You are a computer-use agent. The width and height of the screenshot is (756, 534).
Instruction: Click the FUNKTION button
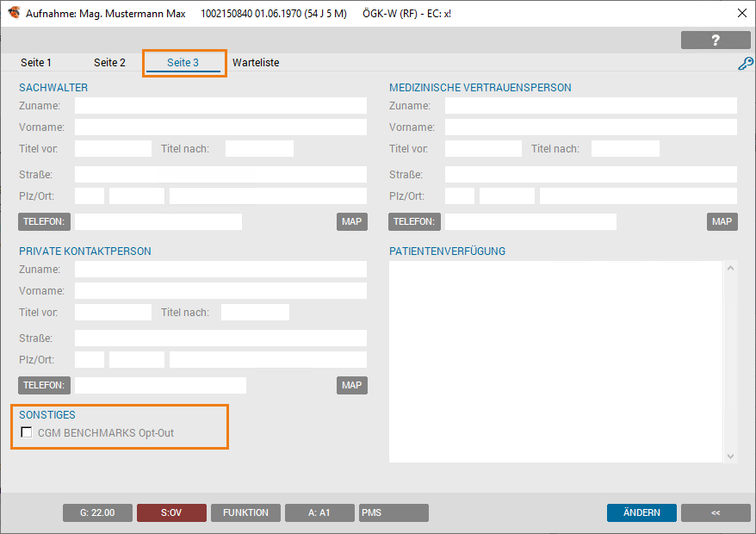pos(245,512)
